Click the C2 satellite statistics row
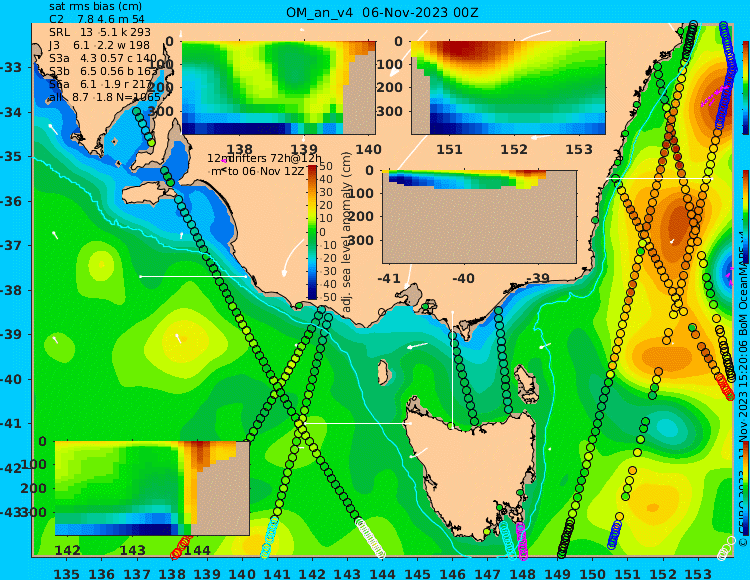Image resolution: width=750 pixels, height=580 pixels. tap(97, 19)
